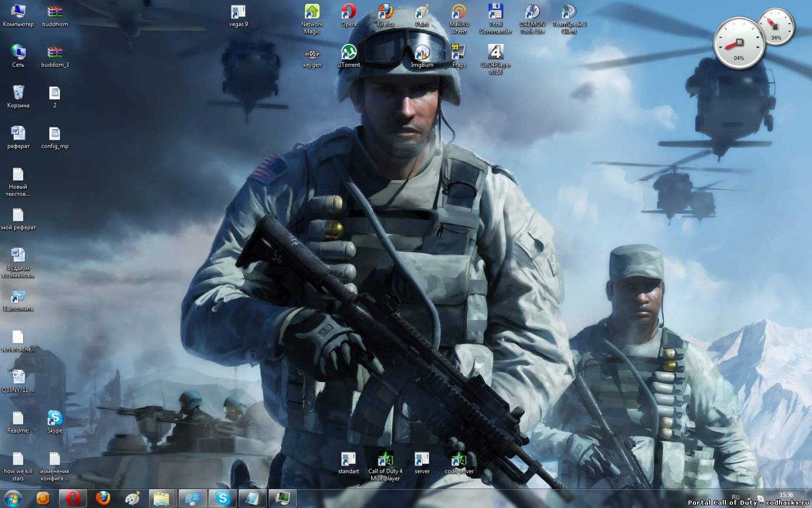Open the ImgBurn desktop shortcut
The height and width of the screenshot is (508, 812).
[x=422, y=56]
